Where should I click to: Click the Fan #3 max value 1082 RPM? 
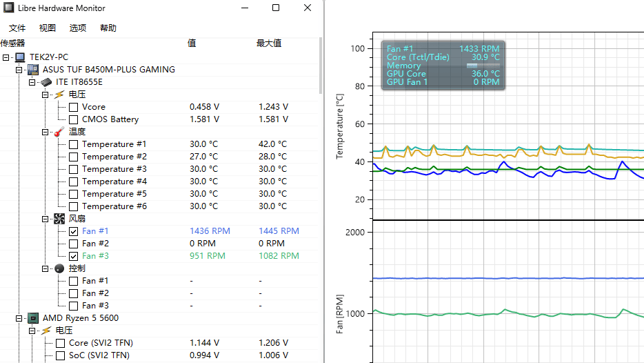[279, 256]
